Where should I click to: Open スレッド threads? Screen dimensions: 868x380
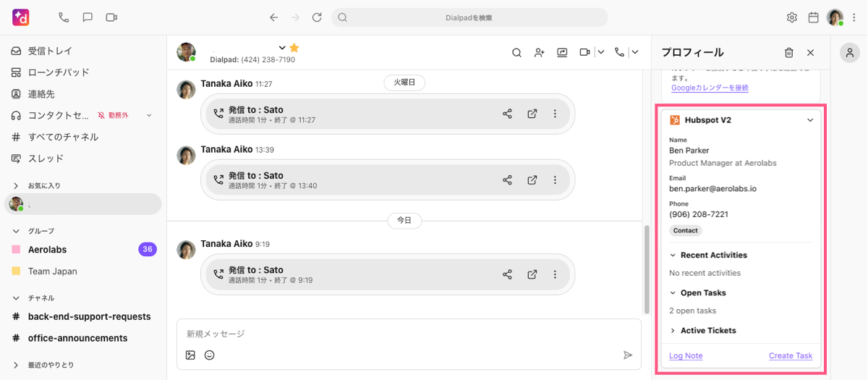click(83, 159)
